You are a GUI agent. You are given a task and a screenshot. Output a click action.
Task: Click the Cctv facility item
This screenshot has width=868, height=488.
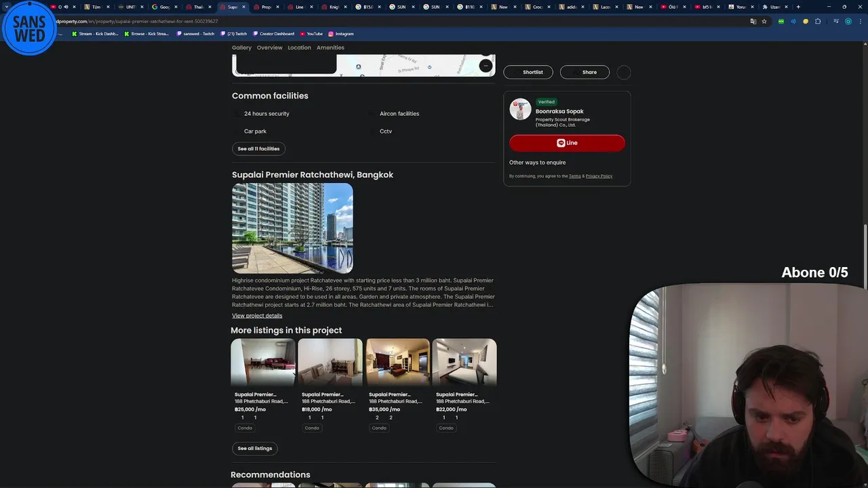(386, 131)
